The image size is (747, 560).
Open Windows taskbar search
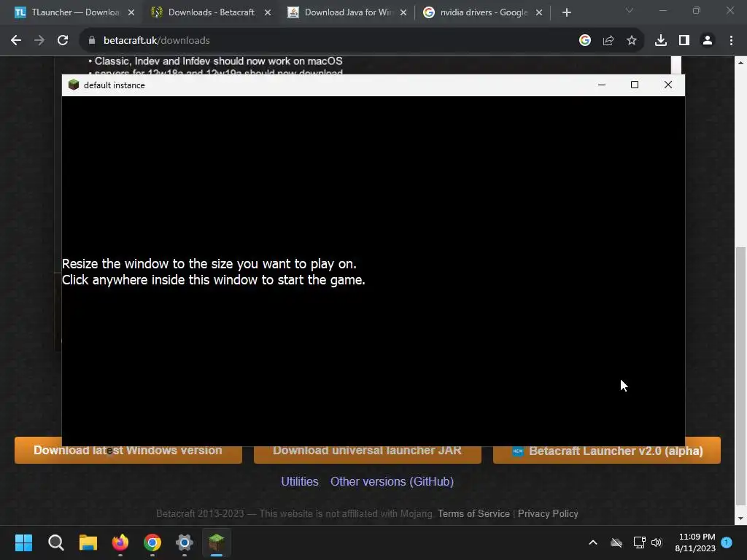tap(55, 542)
